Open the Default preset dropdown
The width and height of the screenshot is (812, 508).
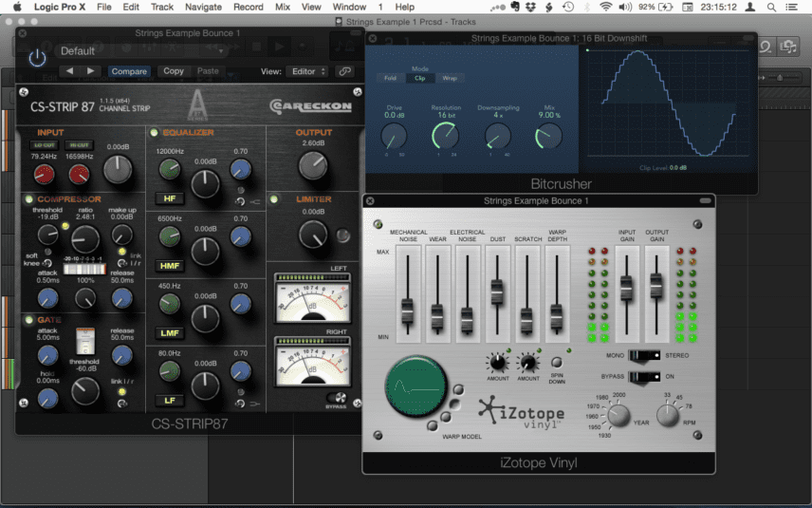140,51
